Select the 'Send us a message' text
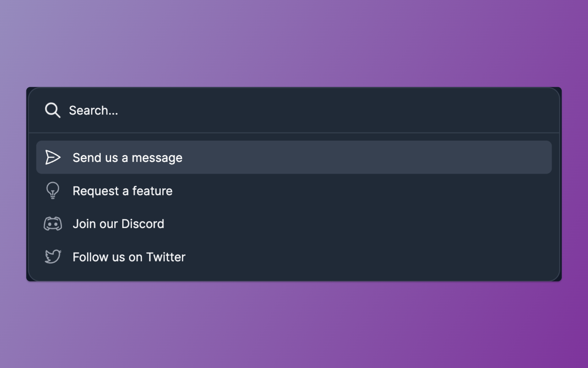Viewport: 588px width, 368px height. coord(127,158)
